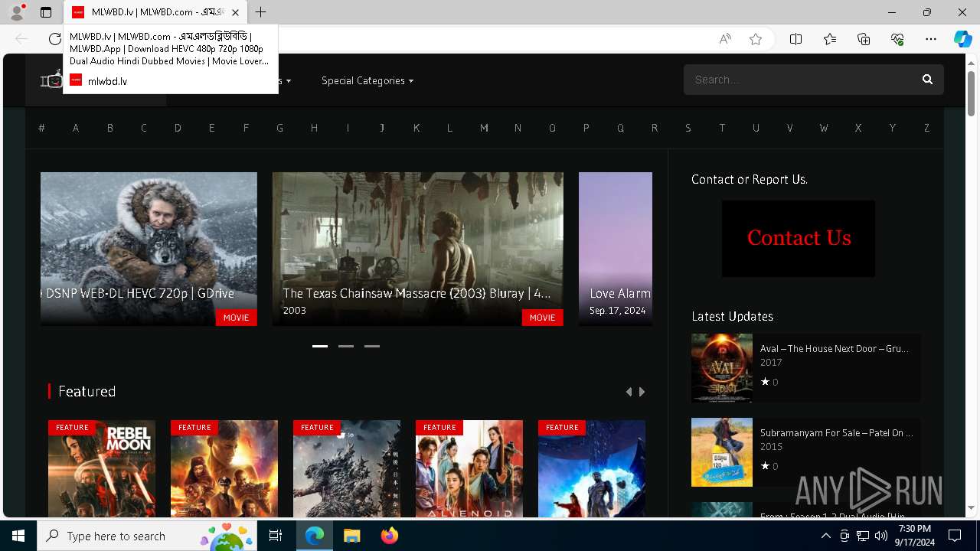Toggle the split screen icon
Viewport: 980px width, 551px height.
(796, 39)
